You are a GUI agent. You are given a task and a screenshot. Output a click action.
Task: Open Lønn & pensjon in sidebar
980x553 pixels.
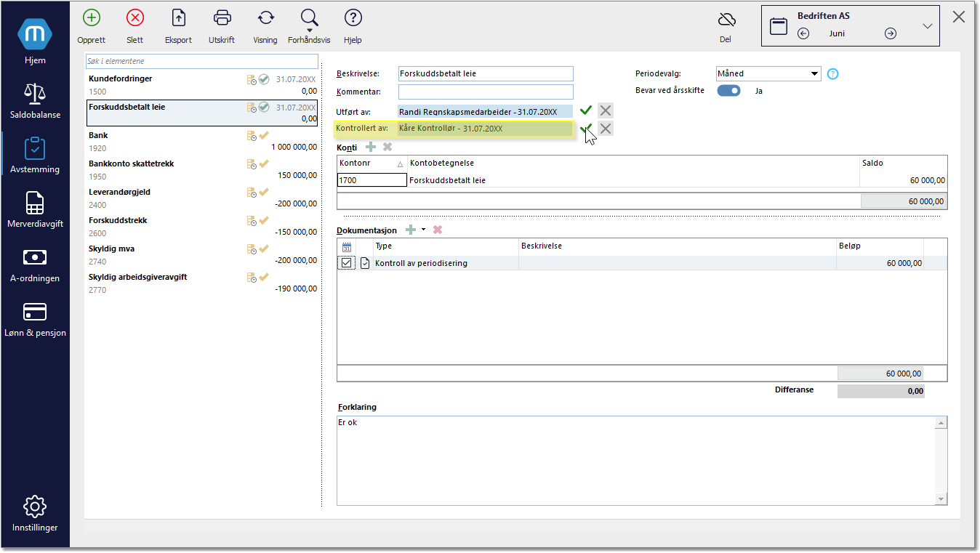(x=35, y=318)
